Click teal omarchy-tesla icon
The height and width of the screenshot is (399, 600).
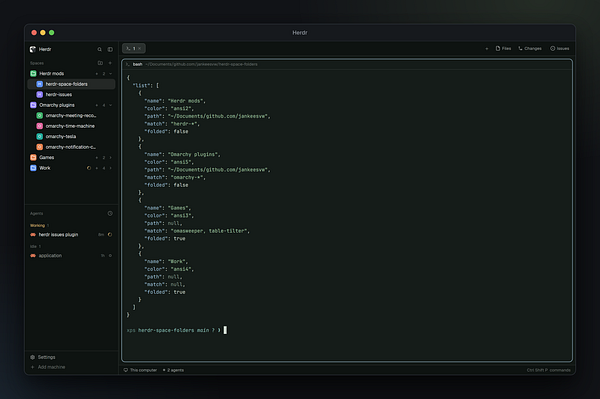39,137
